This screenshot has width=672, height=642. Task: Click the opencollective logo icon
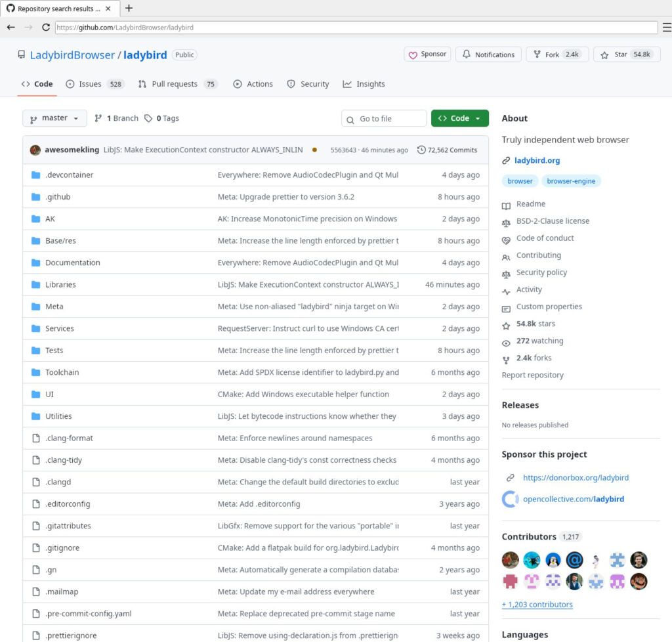510,499
